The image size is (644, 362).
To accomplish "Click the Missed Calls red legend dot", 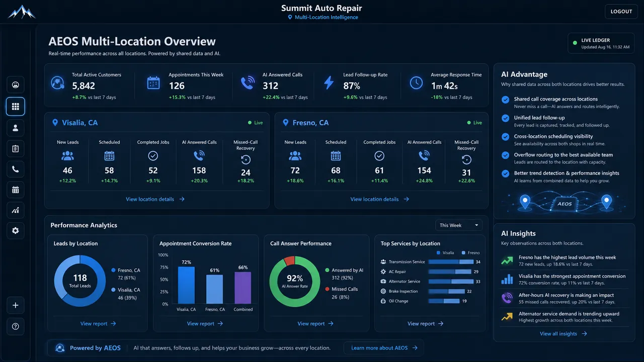I will [328, 289].
